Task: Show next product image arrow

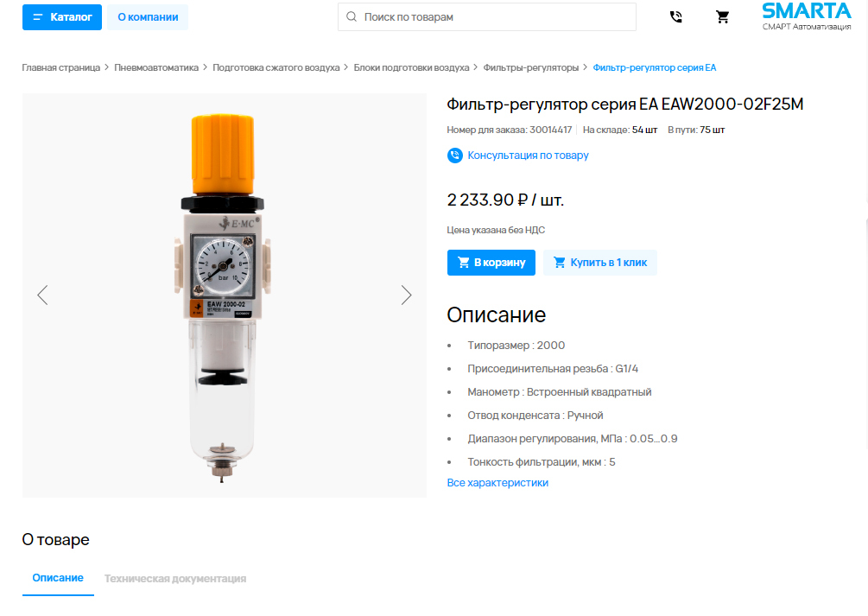Action: click(406, 295)
